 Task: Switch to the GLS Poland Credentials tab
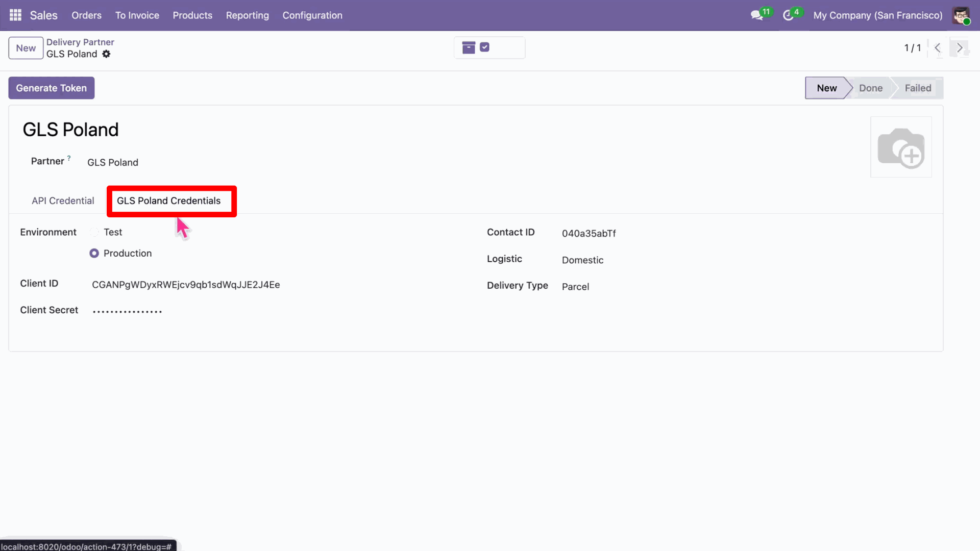click(x=169, y=201)
